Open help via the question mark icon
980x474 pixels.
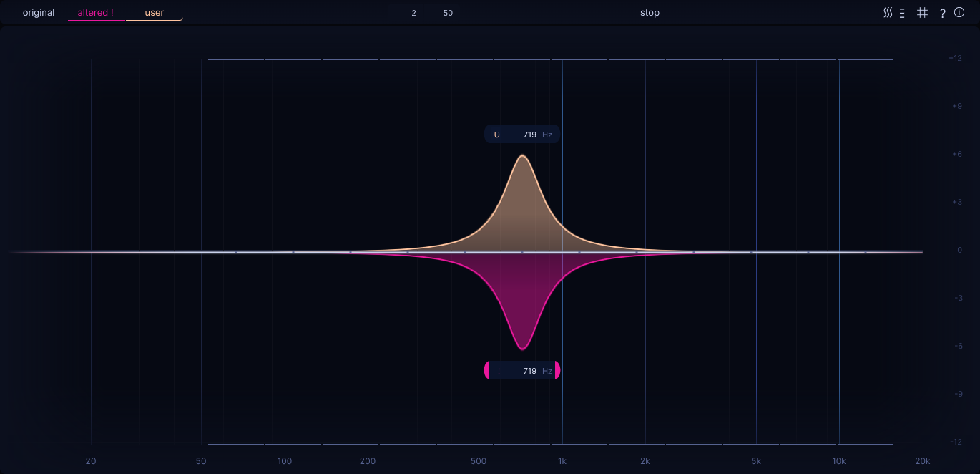(943, 13)
